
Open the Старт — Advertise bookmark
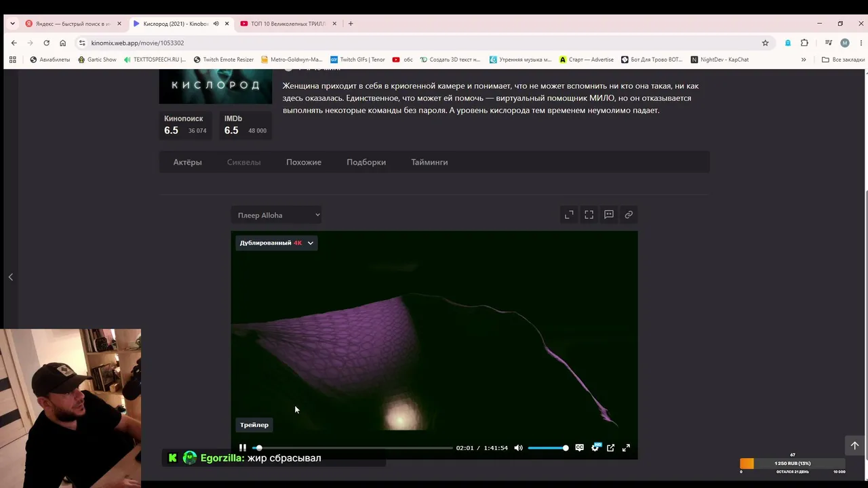(586, 60)
